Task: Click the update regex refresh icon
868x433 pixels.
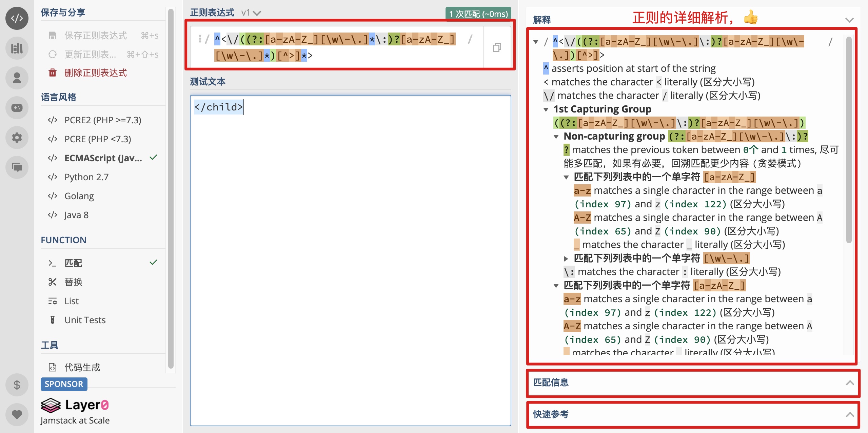Action: [x=53, y=54]
